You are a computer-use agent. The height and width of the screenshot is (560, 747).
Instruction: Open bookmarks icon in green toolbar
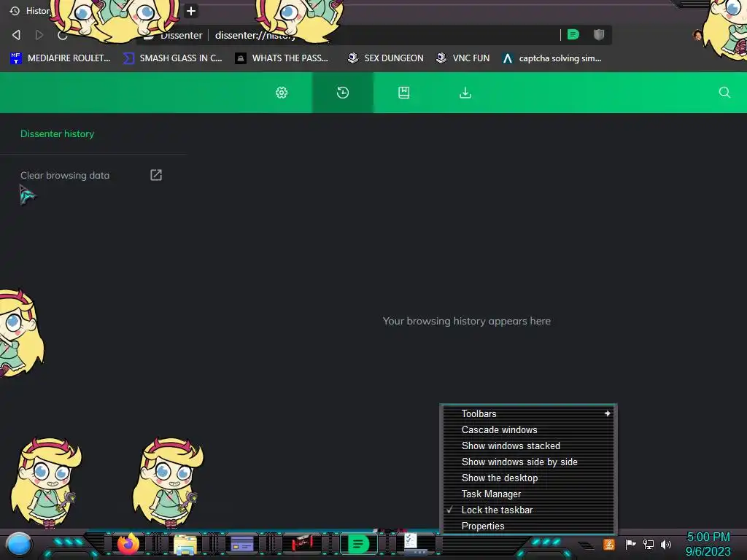coord(404,93)
